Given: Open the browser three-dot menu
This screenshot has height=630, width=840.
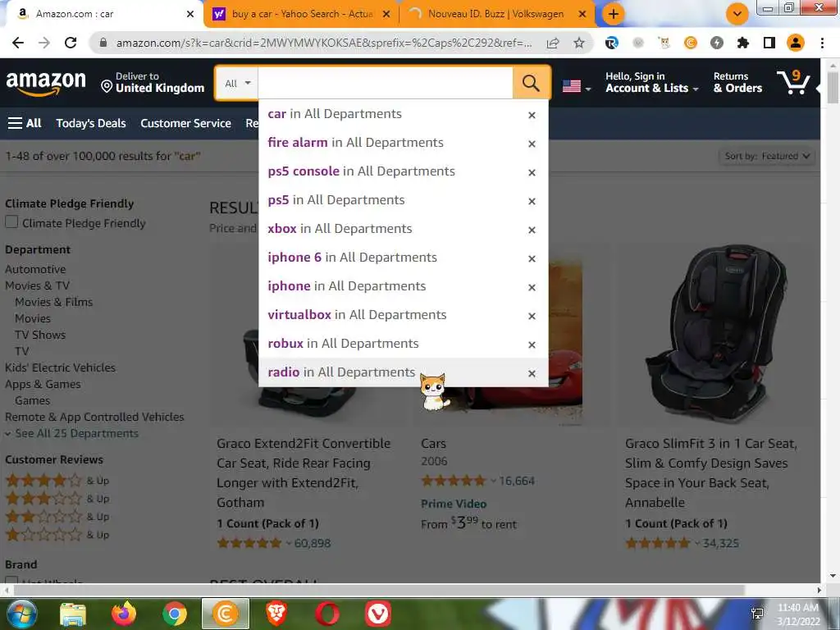Looking at the screenshot, I should click(x=822, y=43).
